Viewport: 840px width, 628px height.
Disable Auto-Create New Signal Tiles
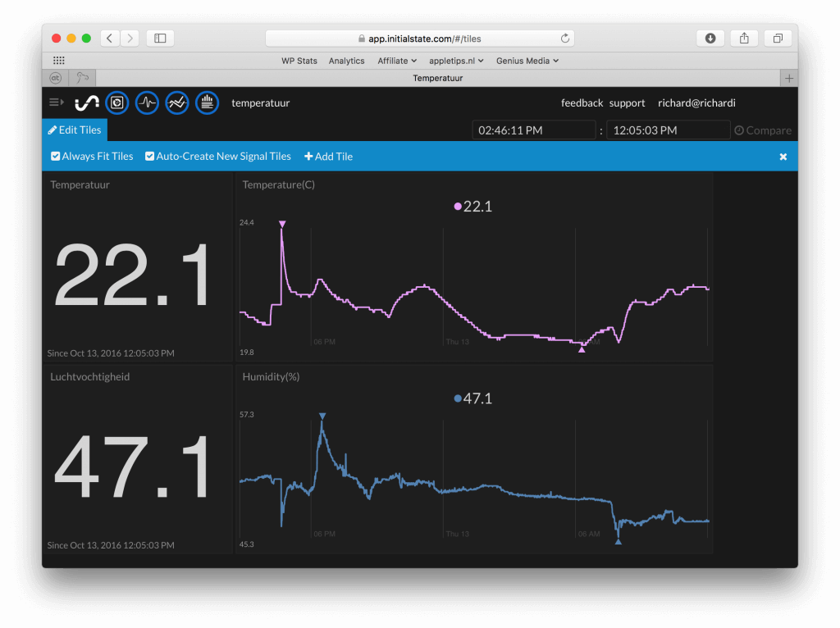[x=149, y=156]
